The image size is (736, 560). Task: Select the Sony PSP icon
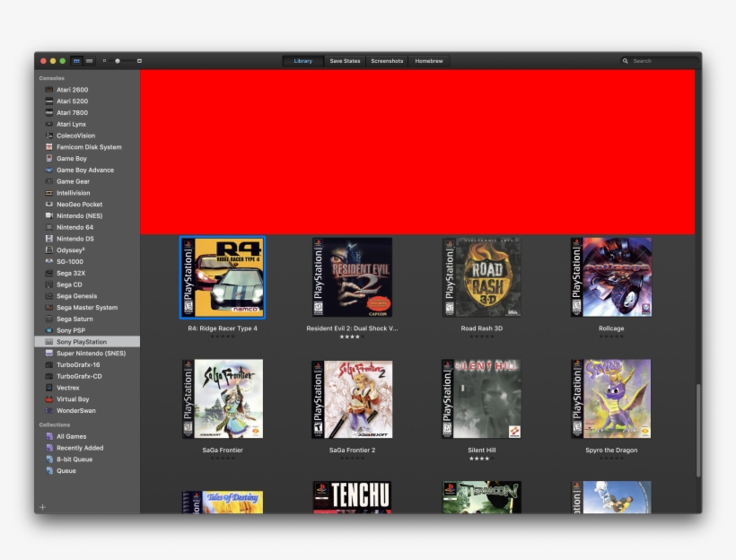[x=48, y=330]
